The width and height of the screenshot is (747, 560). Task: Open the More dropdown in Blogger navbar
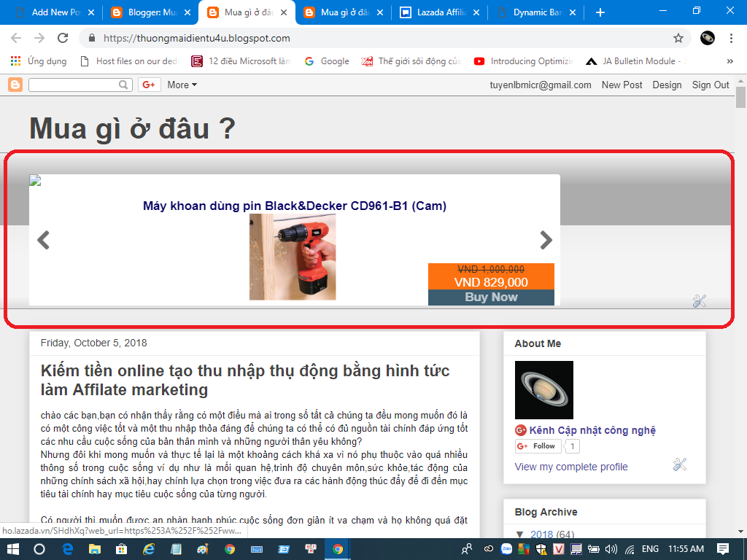(182, 85)
